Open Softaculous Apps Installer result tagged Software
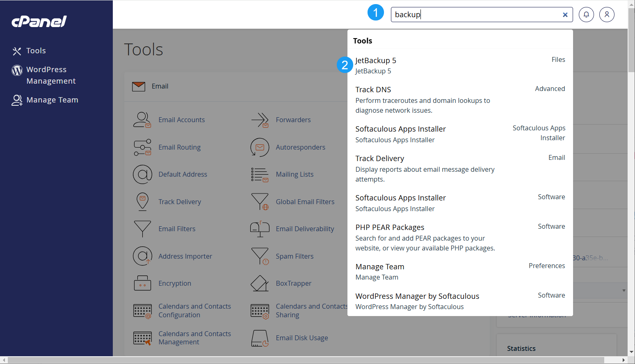The image size is (635, 364). [x=460, y=203]
